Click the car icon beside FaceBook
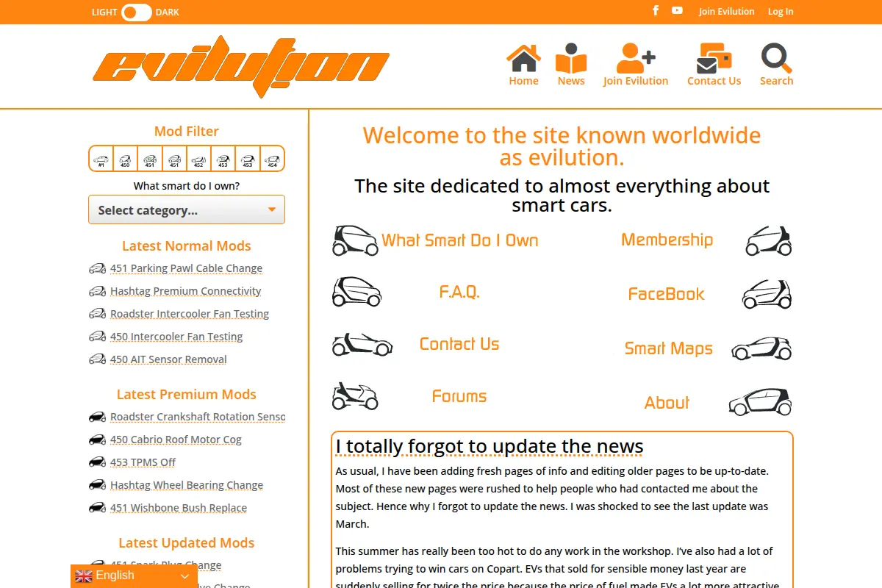 click(x=767, y=294)
